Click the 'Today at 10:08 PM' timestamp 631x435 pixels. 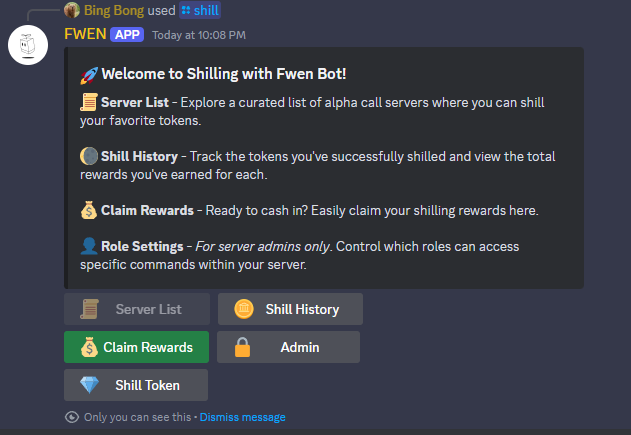[199, 35]
